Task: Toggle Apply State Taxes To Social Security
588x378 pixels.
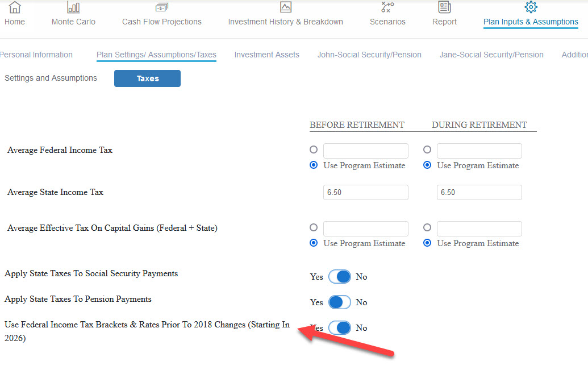Action: pyautogui.click(x=340, y=277)
